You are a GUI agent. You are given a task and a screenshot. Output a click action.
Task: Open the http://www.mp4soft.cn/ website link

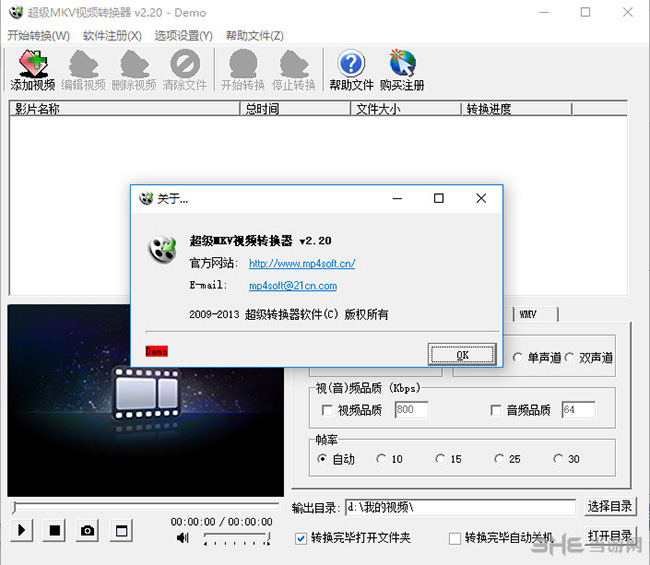click(302, 263)
